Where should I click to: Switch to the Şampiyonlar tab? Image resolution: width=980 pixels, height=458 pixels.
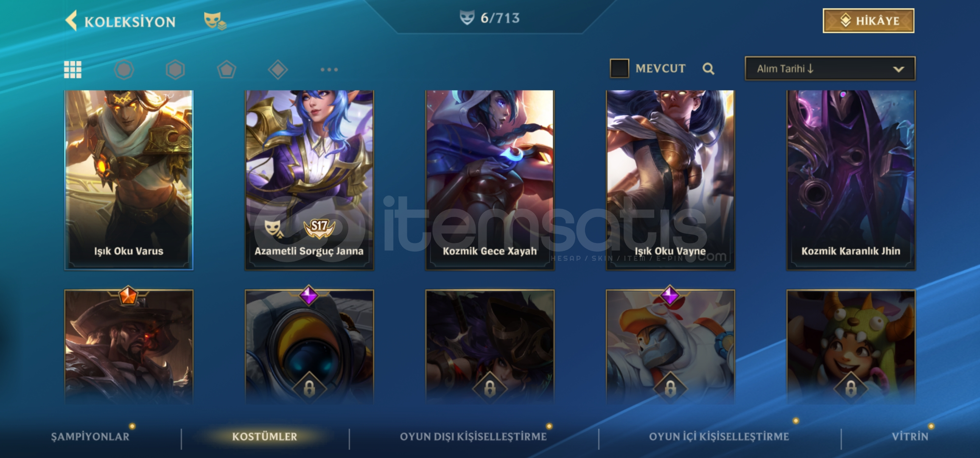point(90,436)
